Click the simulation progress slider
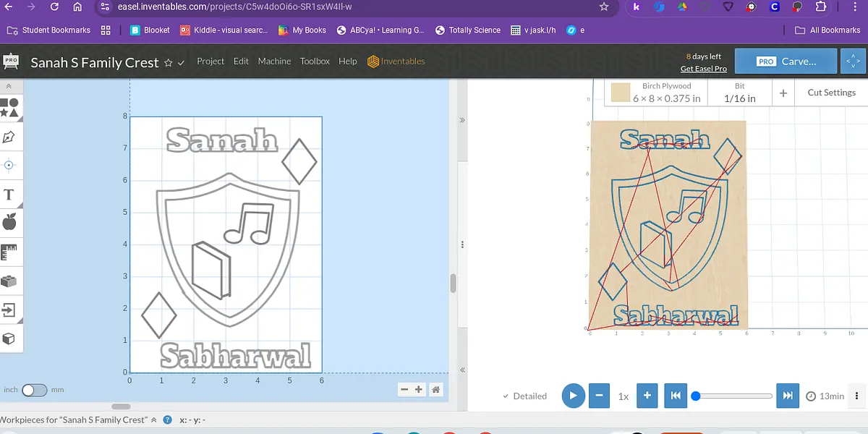Image resolution: width=868 pixels, height=434 pixels. tap(733, 396)
